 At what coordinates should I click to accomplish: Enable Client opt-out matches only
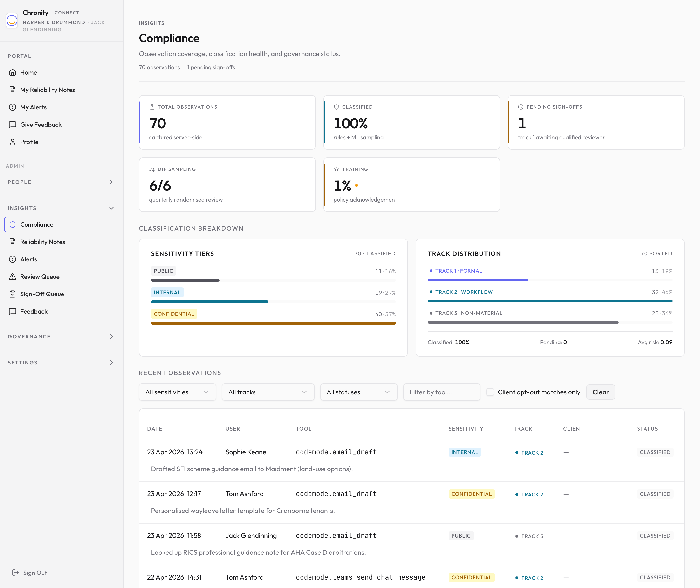point(490,392)
